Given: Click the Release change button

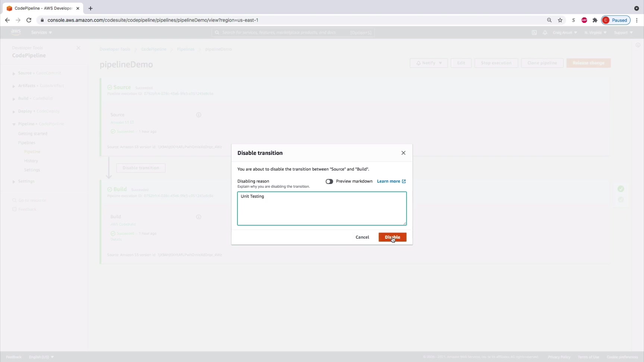Looking at the screenshot, I should point(588,63).
